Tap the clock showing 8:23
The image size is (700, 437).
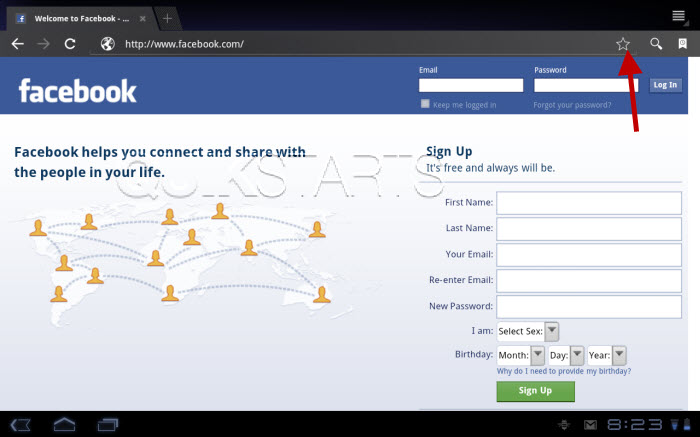(634, 424)
